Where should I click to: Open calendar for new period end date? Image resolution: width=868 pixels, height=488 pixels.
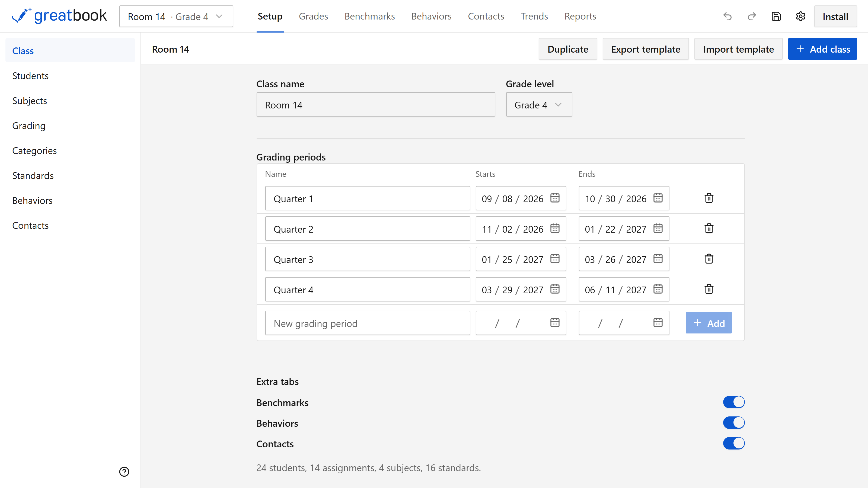point(658,322)
